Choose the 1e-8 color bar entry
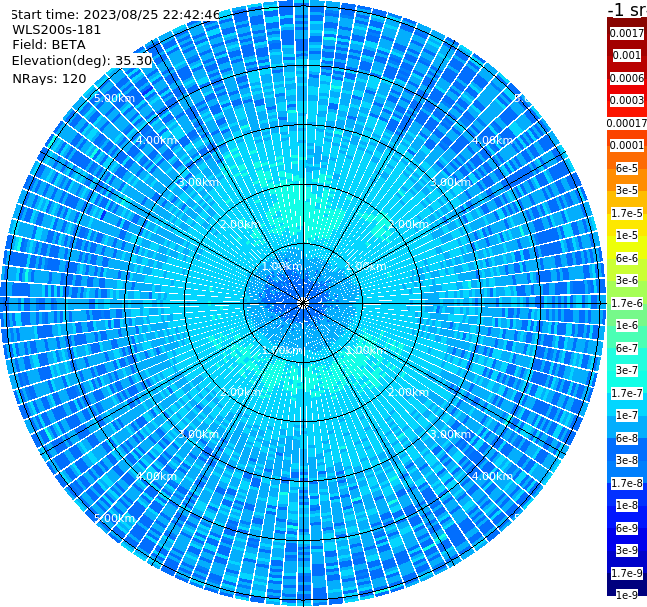647x607 pixels. [x=627, y=505]
